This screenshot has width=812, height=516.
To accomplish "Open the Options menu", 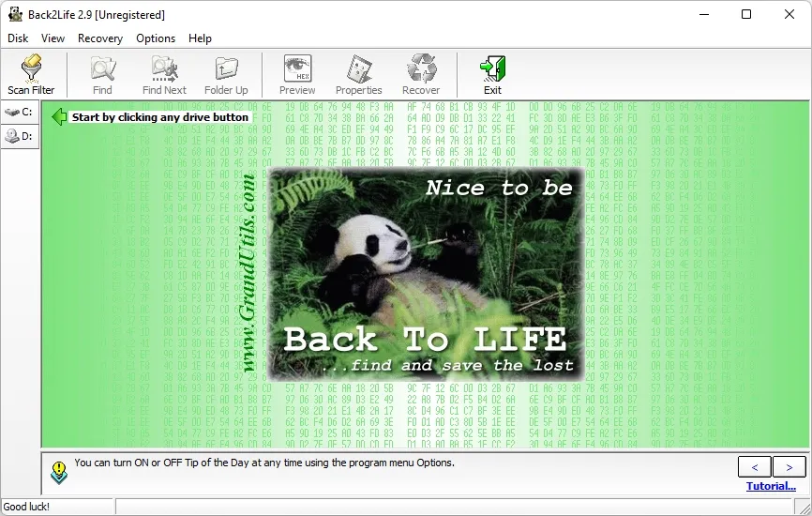I will click(x=156, y=38).
